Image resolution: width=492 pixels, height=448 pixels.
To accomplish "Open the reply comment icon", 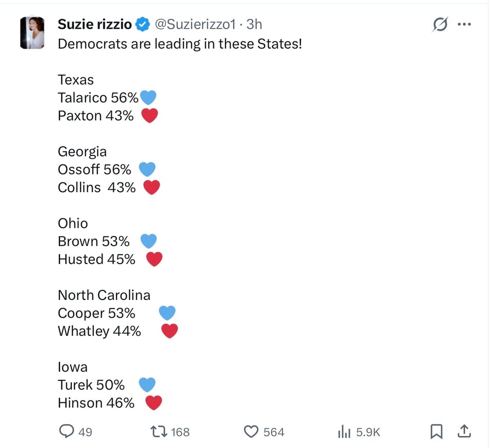I will [67, 432].
